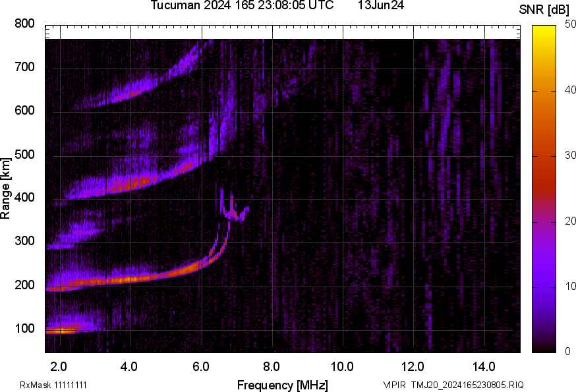Click the colorbar tick label '20'
576x392 pixels.
571,221
